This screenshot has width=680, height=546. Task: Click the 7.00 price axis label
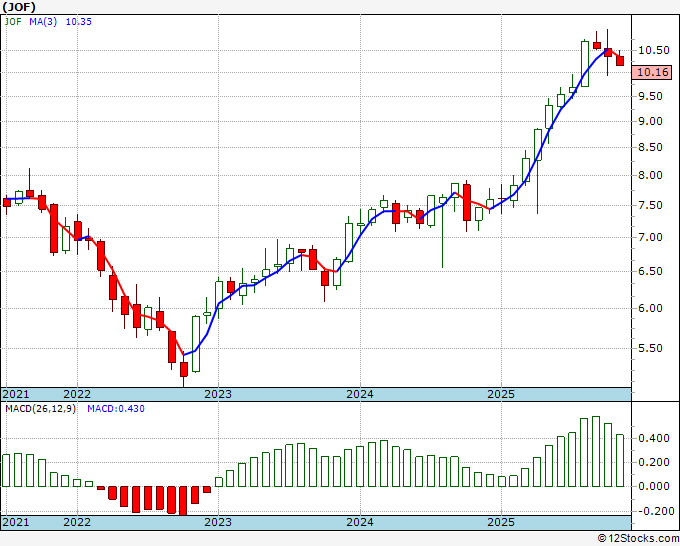(651, 237)
